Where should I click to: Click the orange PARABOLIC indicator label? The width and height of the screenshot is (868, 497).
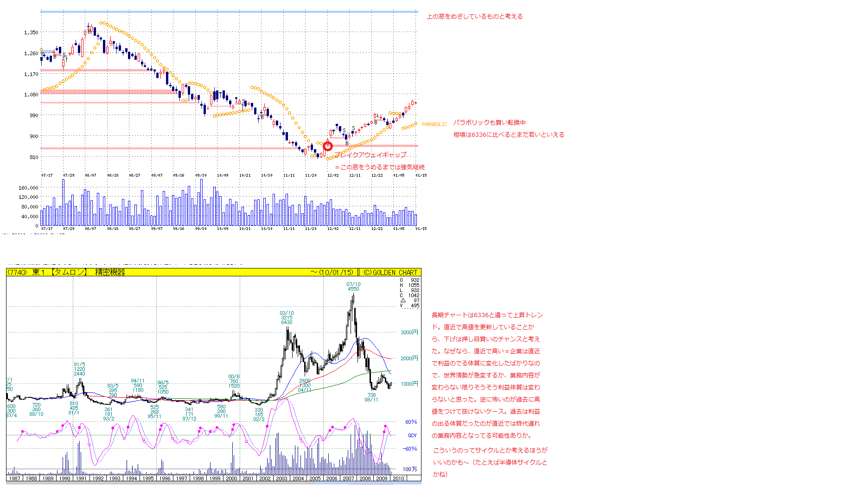[434, 124]
